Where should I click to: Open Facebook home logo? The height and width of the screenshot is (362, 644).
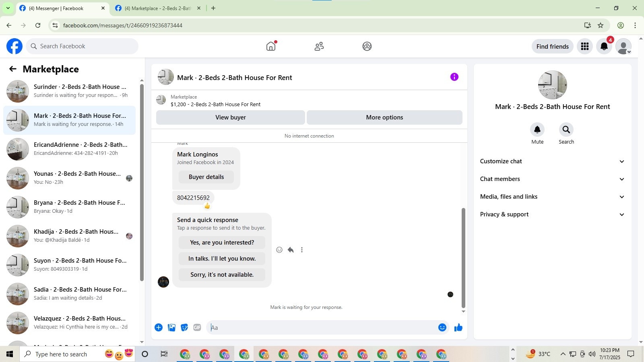[14, 46]
